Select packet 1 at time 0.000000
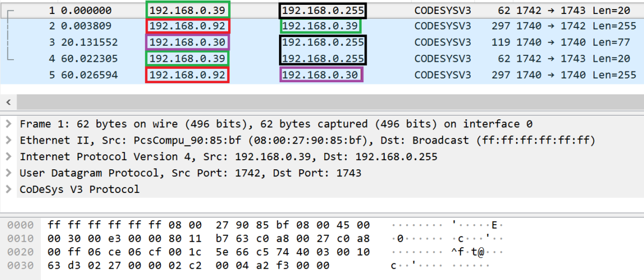The image size is (644, 280). click(87, 10)
